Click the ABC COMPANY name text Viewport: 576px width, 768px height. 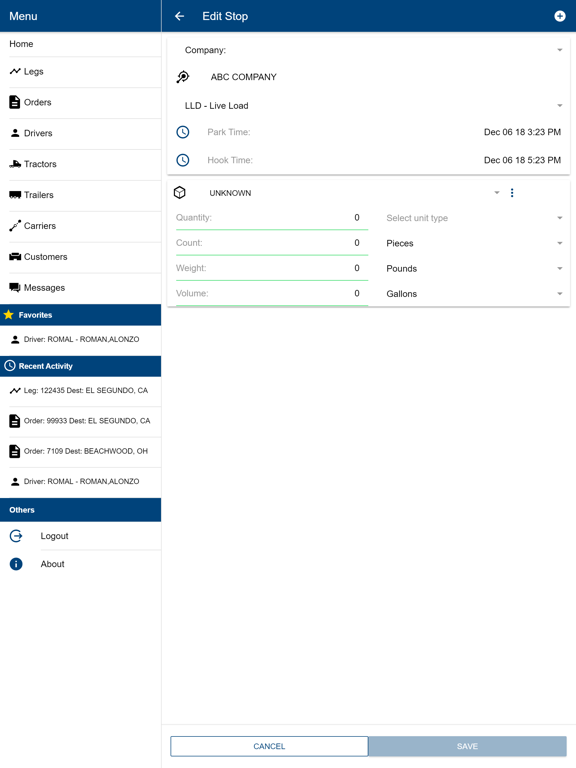click(x=243, y=77)
